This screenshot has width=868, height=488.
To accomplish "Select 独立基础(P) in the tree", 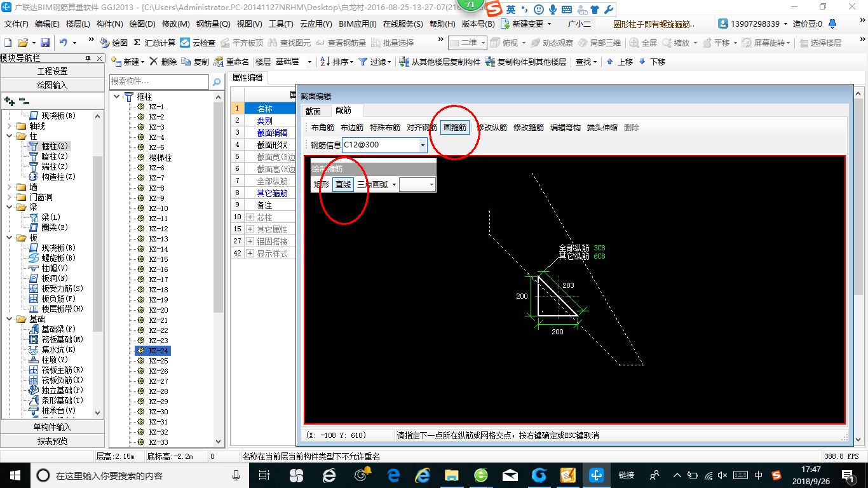I will click(57, 390).
